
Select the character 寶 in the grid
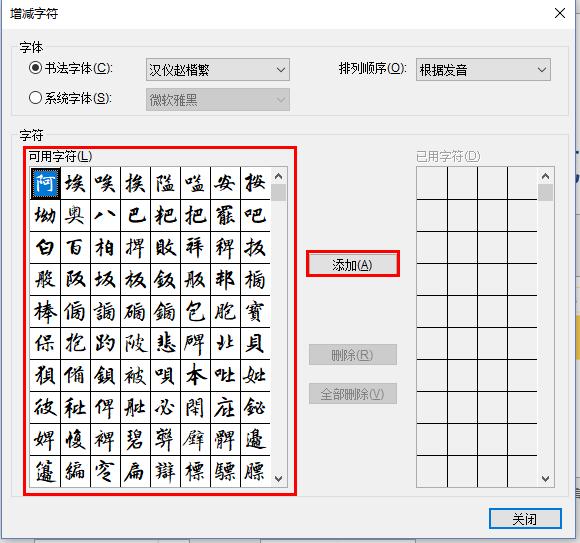tap(255, 311)
